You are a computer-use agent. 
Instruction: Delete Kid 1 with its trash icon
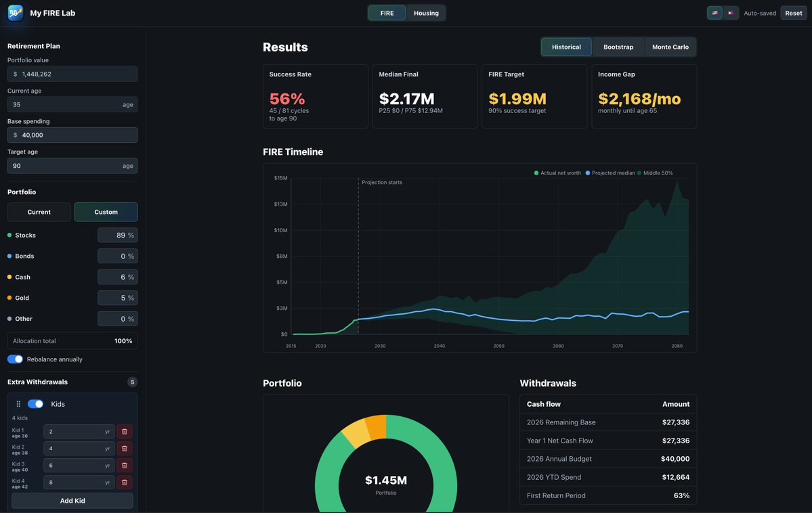[x=125, y=431]
